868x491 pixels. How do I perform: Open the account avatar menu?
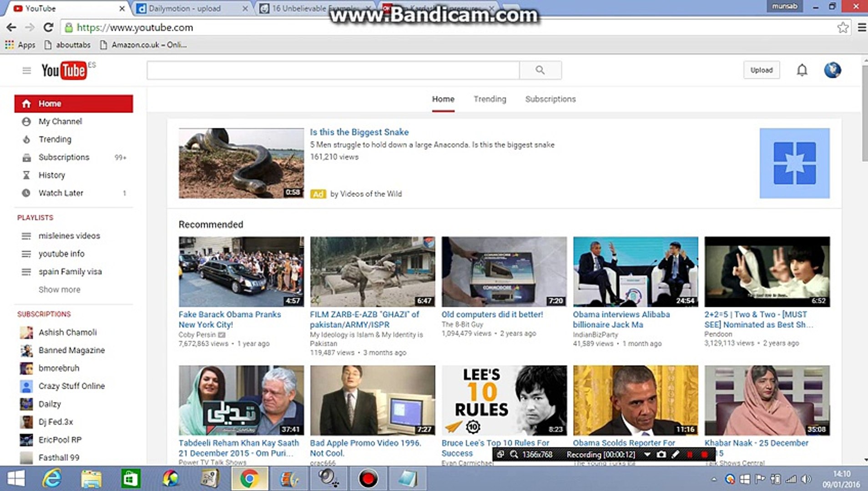click(833, 70)
